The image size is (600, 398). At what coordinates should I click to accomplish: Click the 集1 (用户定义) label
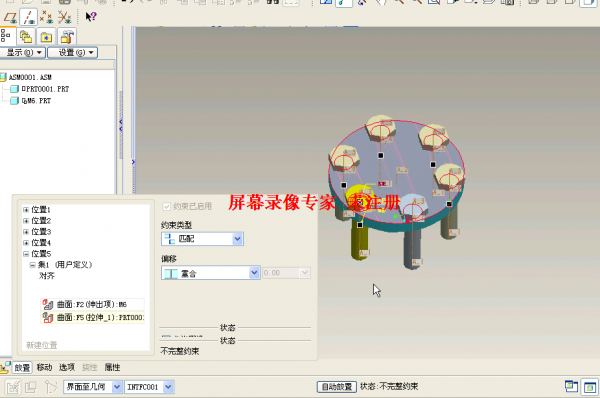65,265
